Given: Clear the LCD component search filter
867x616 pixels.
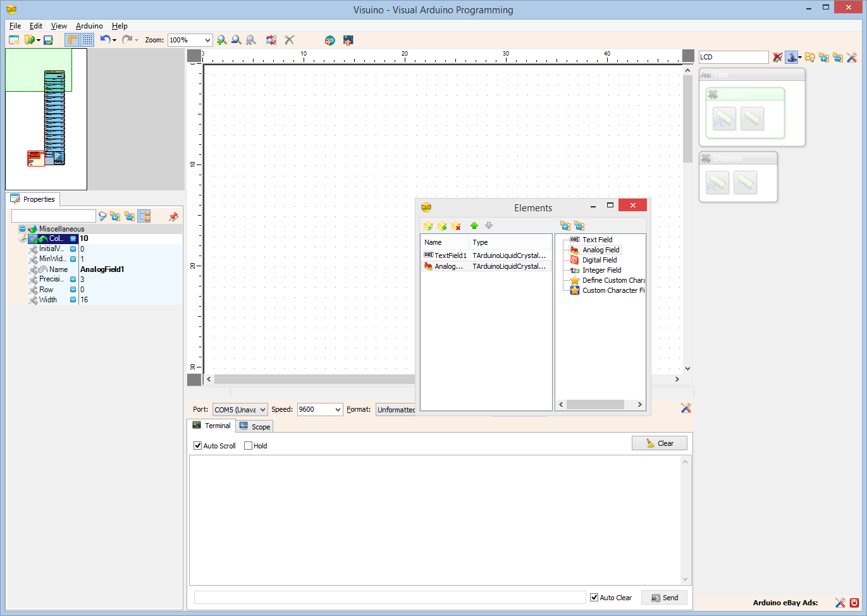Looking at the screenshot, I should coord(778,58).
